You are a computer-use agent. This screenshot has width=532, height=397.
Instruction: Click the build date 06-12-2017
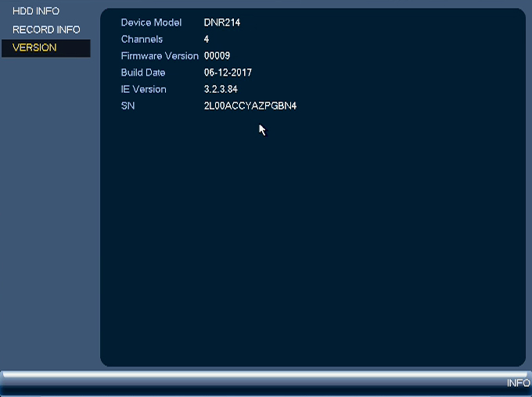click(228, 73)
